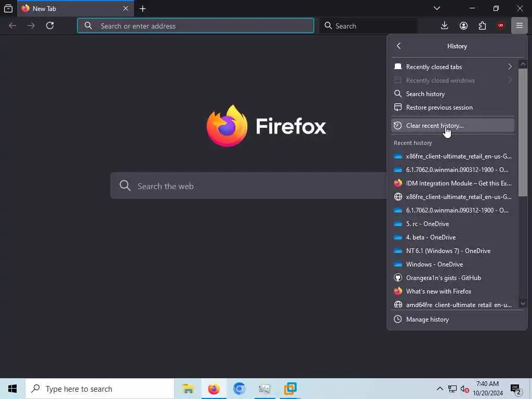Toggle the hamburger application menu

pyautogui.click(x=519, y=26)
